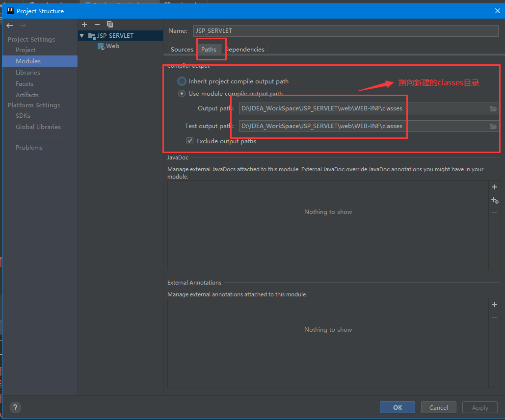
Task: Click the help question mark icon
Action: tap(15, 407)
